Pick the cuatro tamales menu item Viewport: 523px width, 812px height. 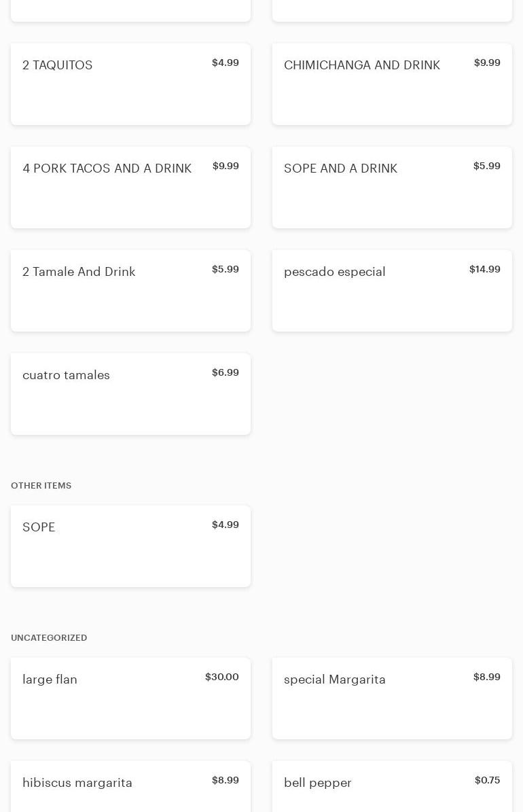130,394
